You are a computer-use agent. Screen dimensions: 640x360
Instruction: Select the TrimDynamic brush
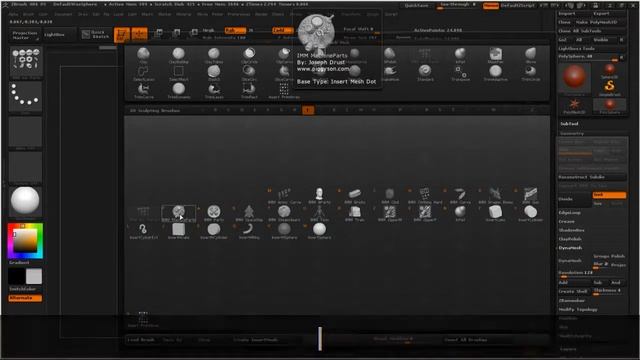pyautogui.click(x=178, y=91)
